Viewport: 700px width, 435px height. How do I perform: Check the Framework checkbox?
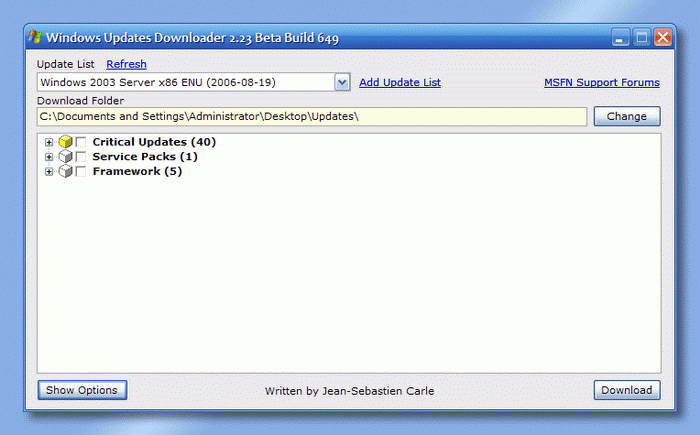pyautogui.click(x=81, y=171)
